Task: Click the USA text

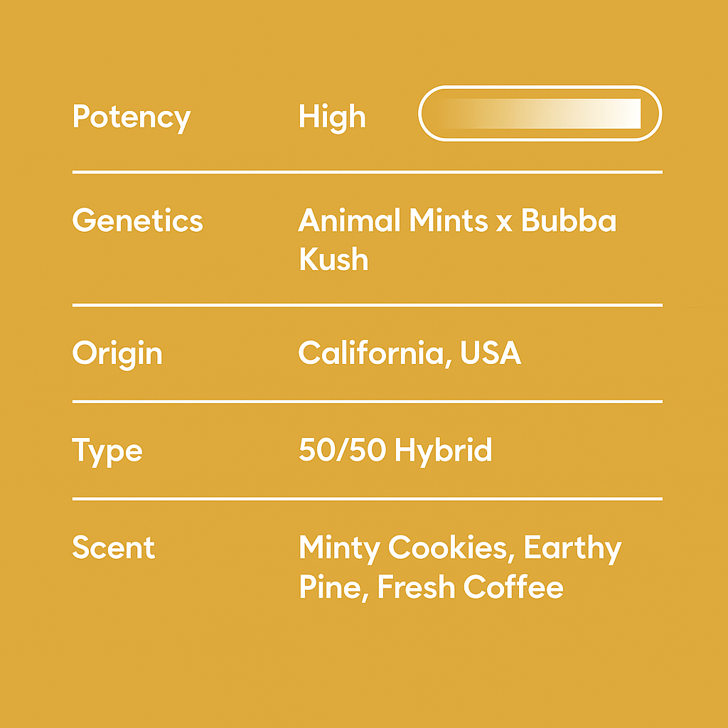Action: click(x=491, y=354)
